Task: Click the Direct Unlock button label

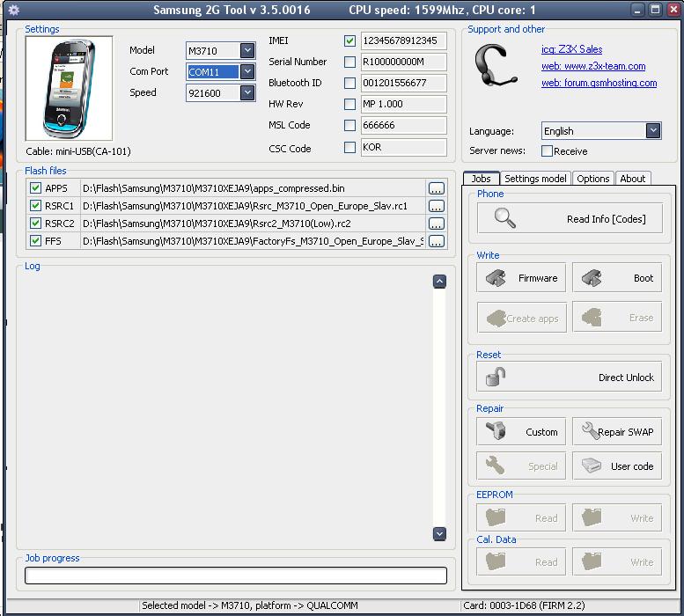Action: pyautogui.click(x=626, y=378)
